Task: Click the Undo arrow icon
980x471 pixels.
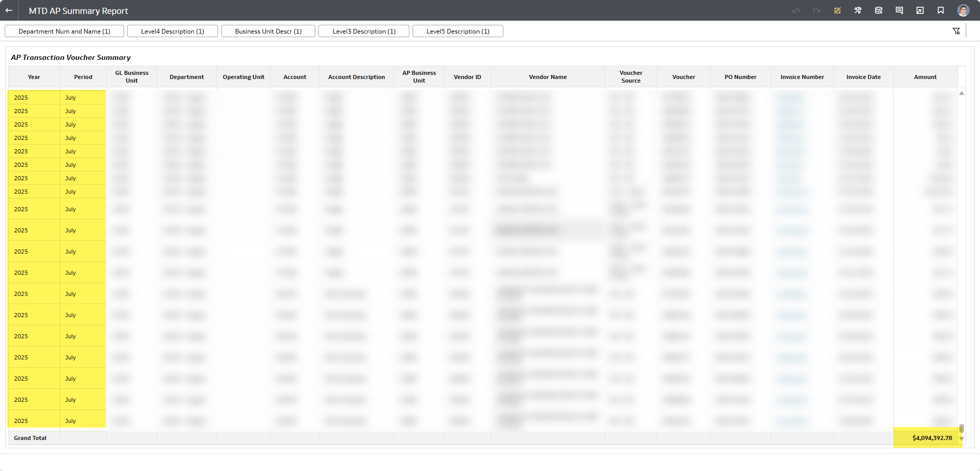Action: tap(796, 10)
